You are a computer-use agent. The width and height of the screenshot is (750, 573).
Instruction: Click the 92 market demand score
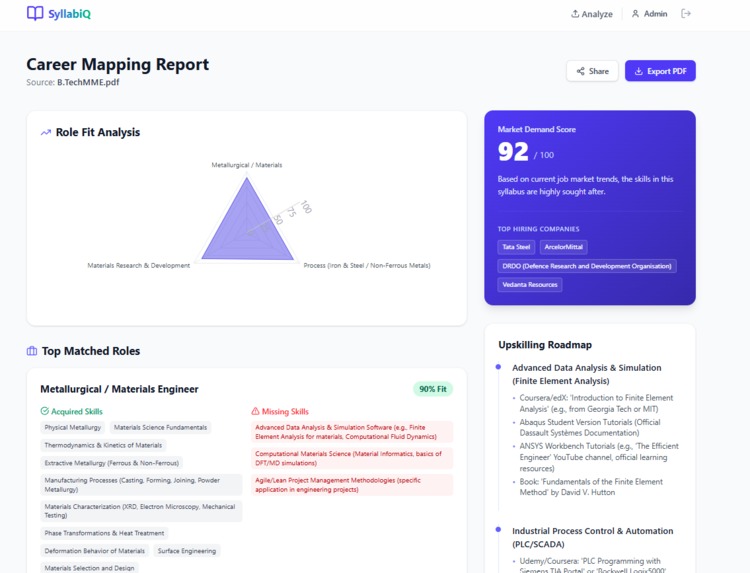(513, 152)
